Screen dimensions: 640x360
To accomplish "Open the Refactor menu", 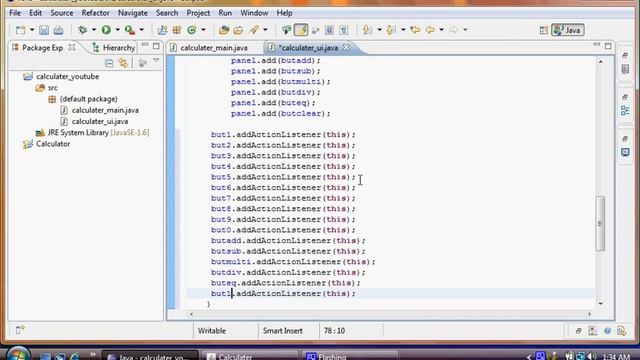I will 96,13.
